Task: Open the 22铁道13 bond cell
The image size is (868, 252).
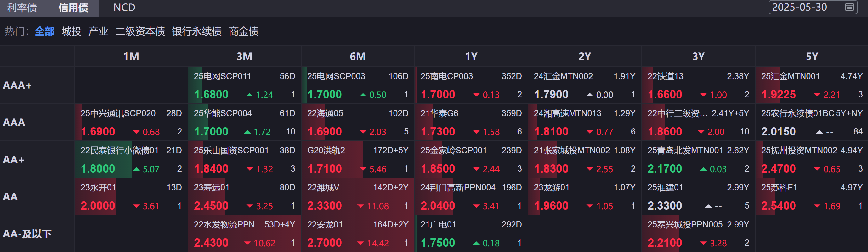Action: (x=698, y=85)
